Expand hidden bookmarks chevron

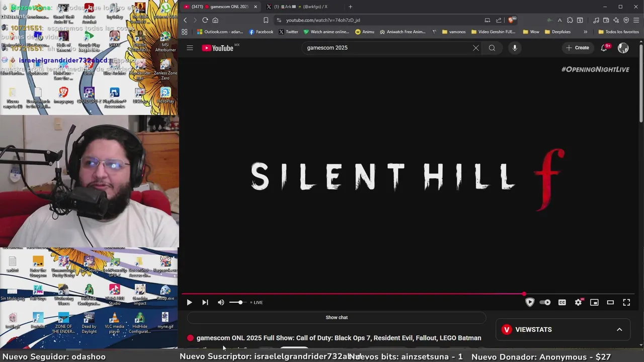click(585, 32)
